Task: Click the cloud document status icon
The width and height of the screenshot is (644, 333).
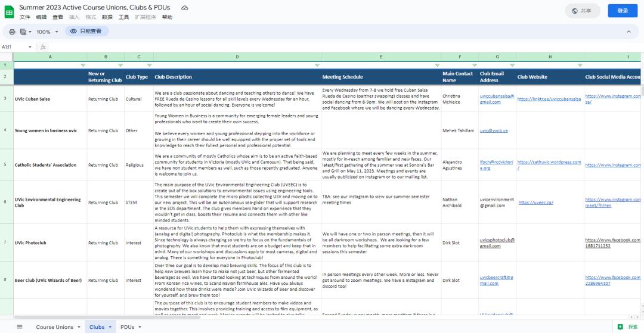Action: click(185, 8)
